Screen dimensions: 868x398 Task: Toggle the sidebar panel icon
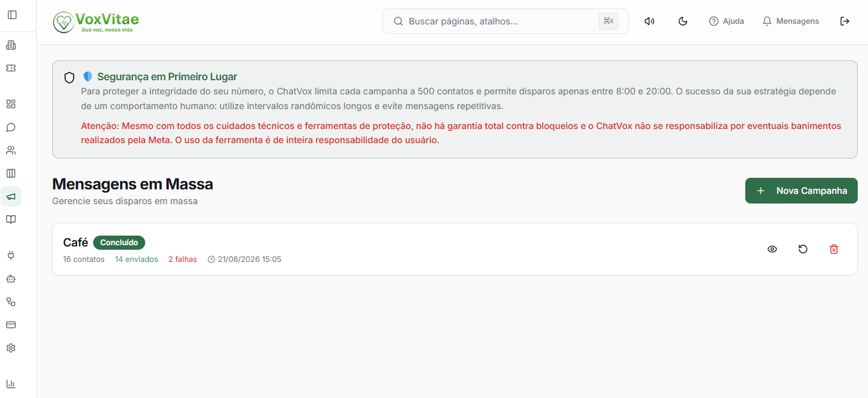coord(12,14)
